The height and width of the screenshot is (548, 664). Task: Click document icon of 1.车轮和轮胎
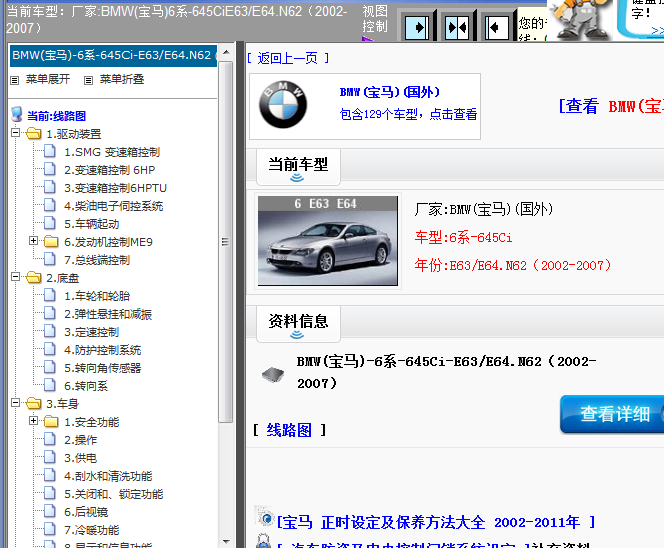pos(50,295)
